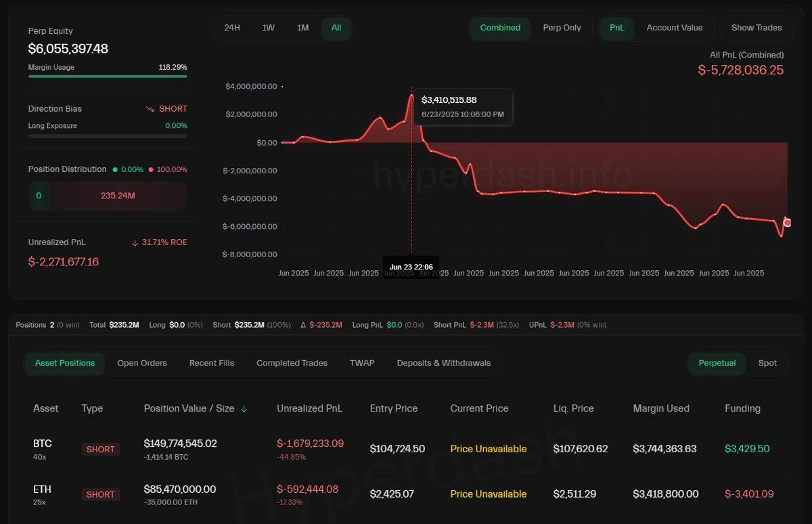Image resolution: width=812 pixels, height=524 pixels.
Task: Click BTC position value $149,774,545.02
Action: pos(181,443)
